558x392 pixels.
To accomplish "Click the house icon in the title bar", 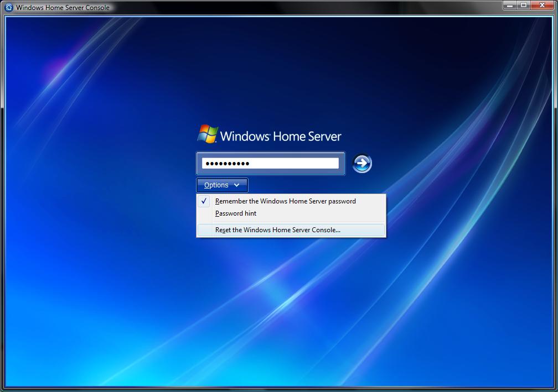I will pyautogui.click(x=9, y=7).
